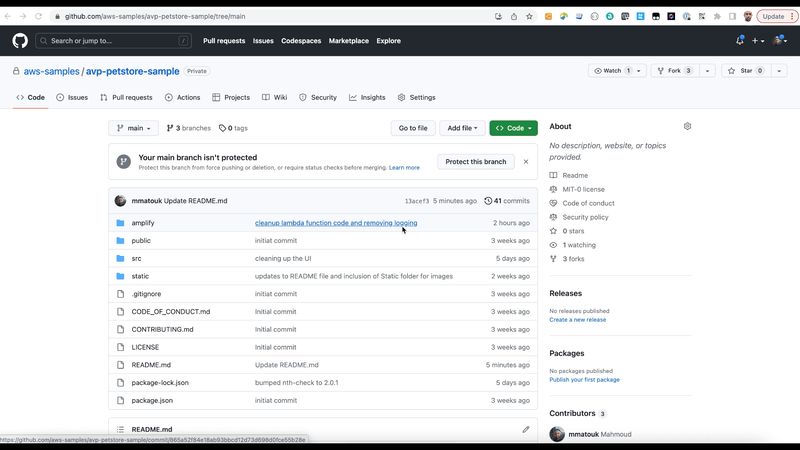The image size is (800, 450).
Task: Click the CONTRIBUTING.md file icon
Action: (x=120, y=329)
